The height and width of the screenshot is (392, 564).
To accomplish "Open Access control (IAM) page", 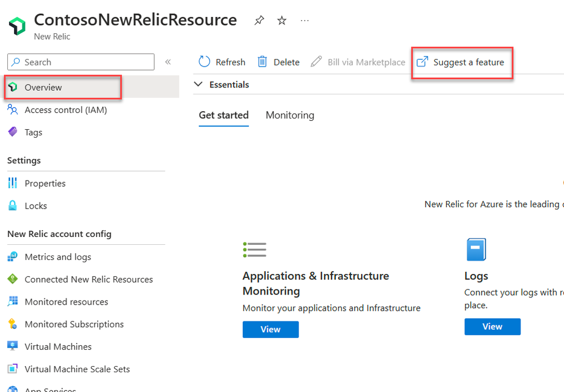I will pos(65,110).
